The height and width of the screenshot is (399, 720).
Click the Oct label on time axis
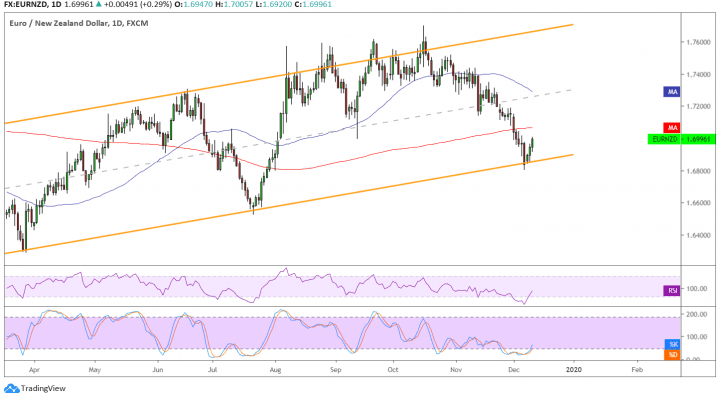coord(393,370)
